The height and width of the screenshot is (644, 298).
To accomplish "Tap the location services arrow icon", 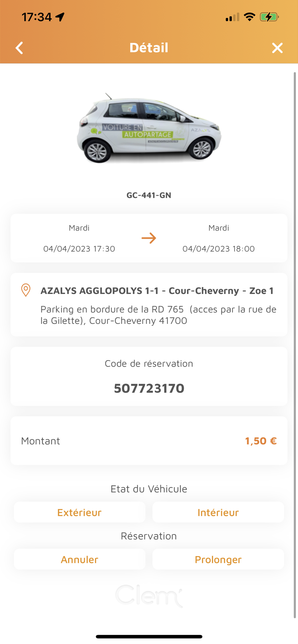I will tap(60, 17).
